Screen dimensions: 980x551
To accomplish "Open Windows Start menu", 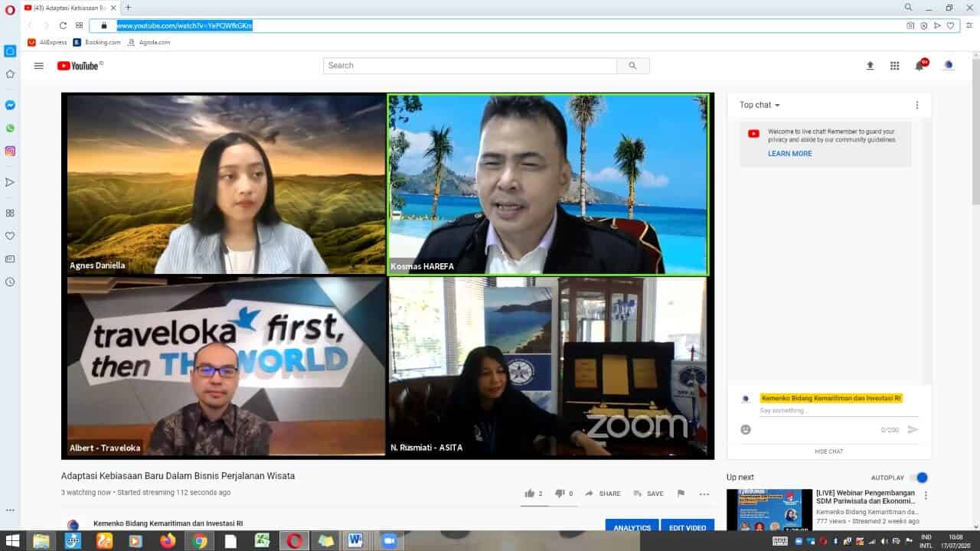I will pos(12,541).
